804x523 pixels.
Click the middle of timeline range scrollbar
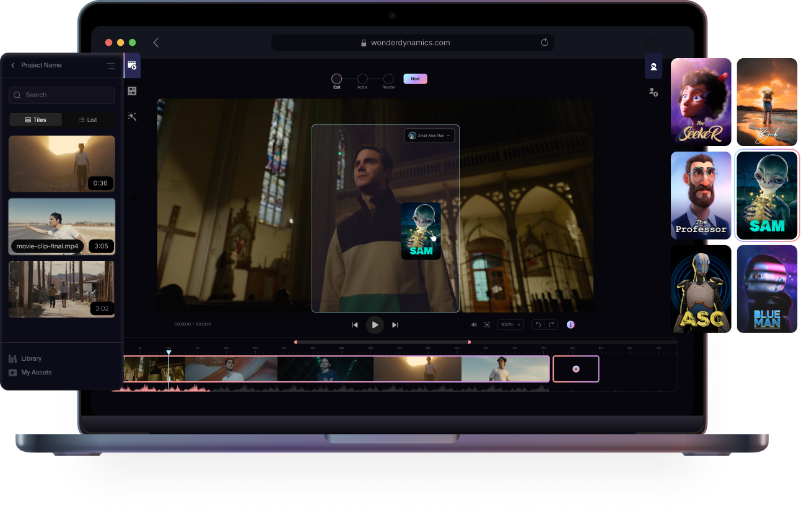(x=383, y=342)
